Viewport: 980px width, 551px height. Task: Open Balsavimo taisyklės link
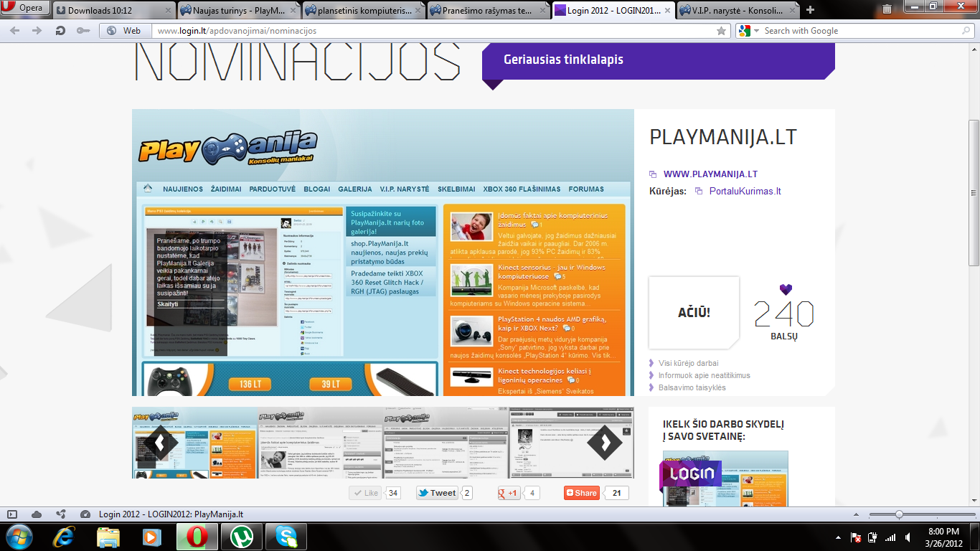(x=692, y=387)
